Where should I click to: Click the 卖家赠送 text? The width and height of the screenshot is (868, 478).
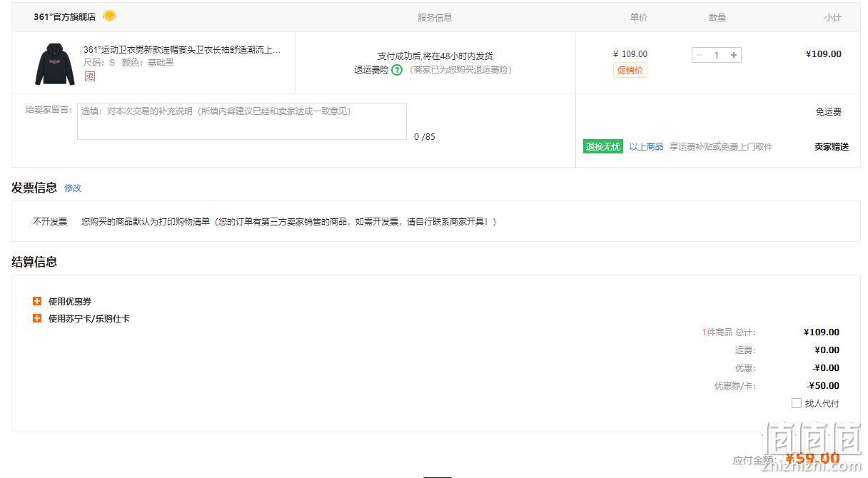coord(832,147)
